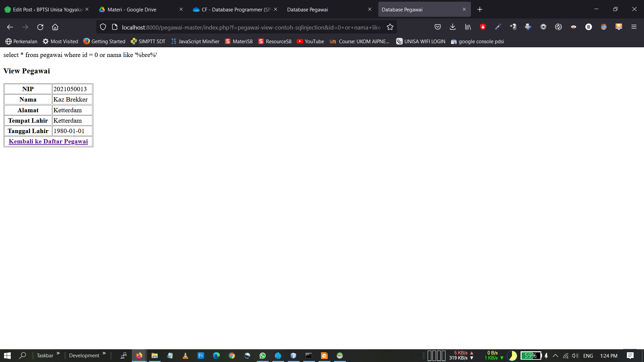Switch to Materi - Google Drive tab

pyautogui.click(x=132, y=9)
